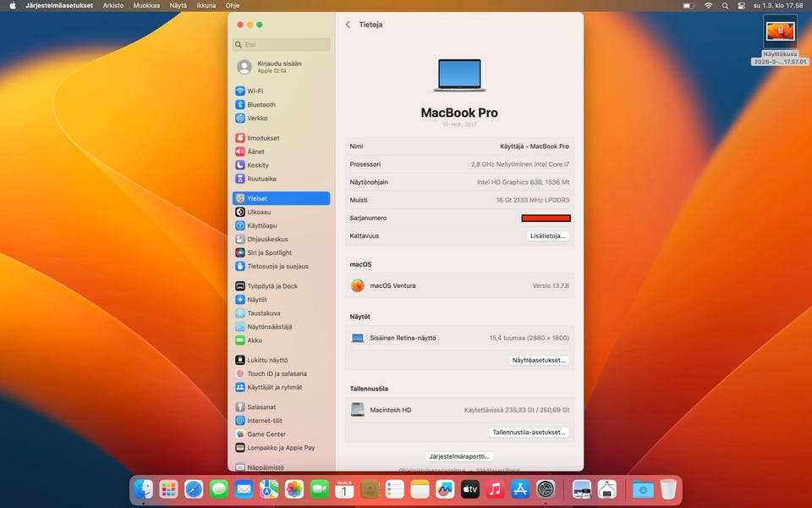Viewport: 812px width, 508px height.
Task: Open the Näyttökuva screenshot file on desktop
Action: point(779,32)
